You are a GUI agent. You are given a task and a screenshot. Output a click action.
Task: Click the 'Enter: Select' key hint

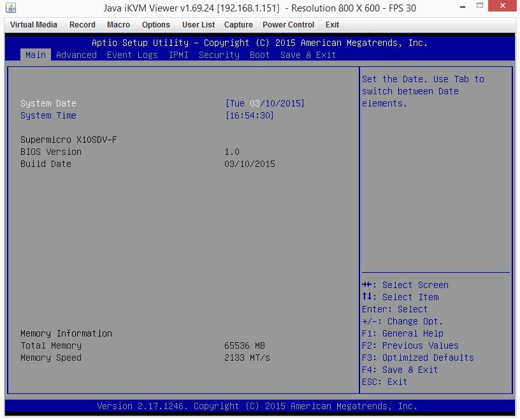394,309
